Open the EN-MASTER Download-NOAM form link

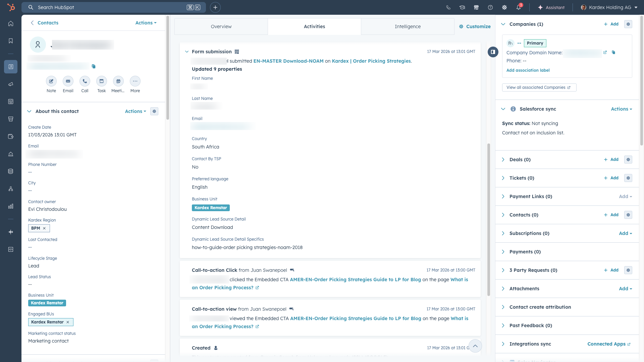point(288,61)
